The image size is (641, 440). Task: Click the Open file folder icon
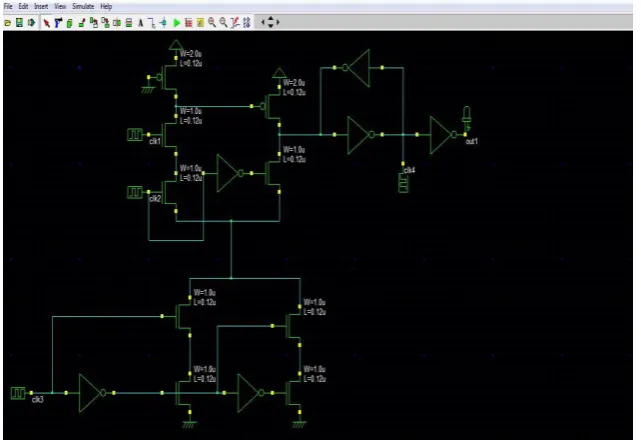(7, 23)
